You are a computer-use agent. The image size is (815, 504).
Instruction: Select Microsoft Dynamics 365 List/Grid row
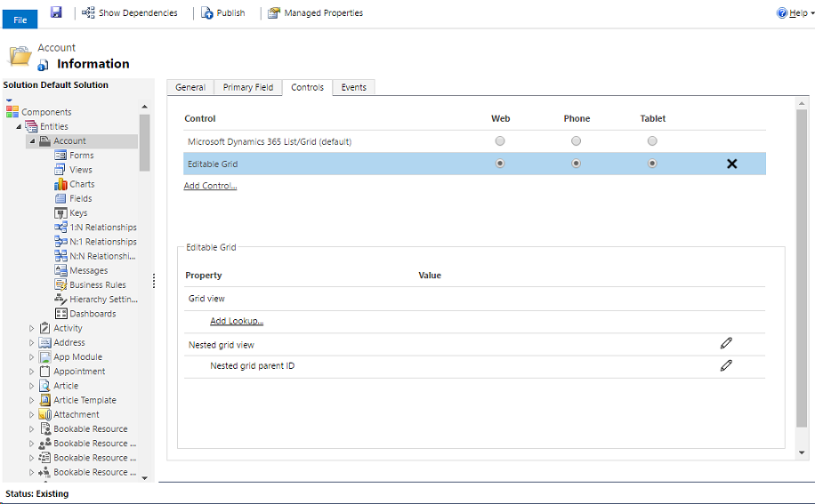point(474,141)
